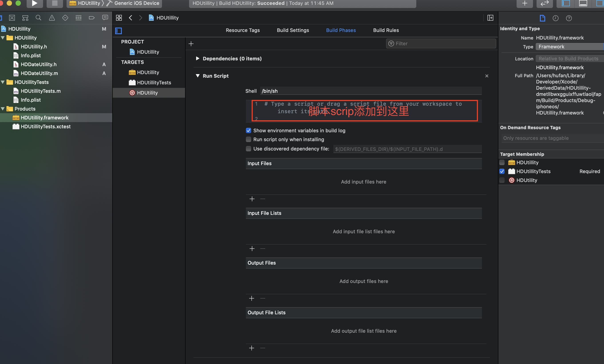Show the History inspector clock icon
Image resolution: width=604 pixels, height=364 pixels.
(x=555, y=18)
